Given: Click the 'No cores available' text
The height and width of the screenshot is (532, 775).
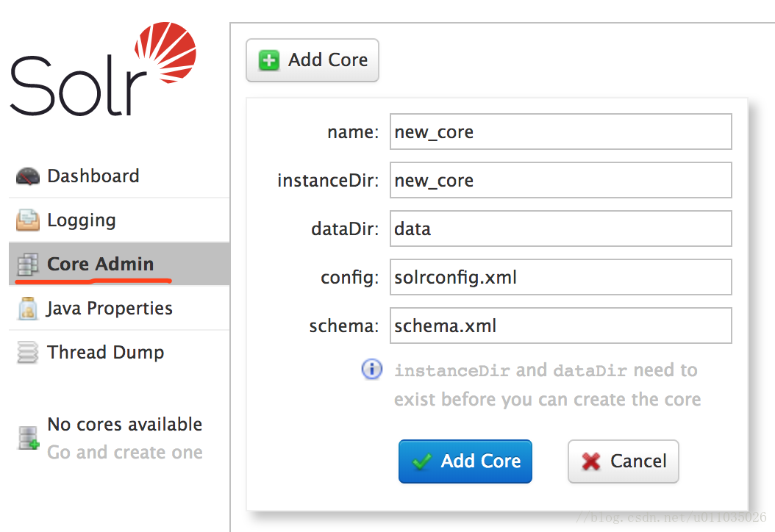Looking at the screenshot, I should [x=124, y=424].
